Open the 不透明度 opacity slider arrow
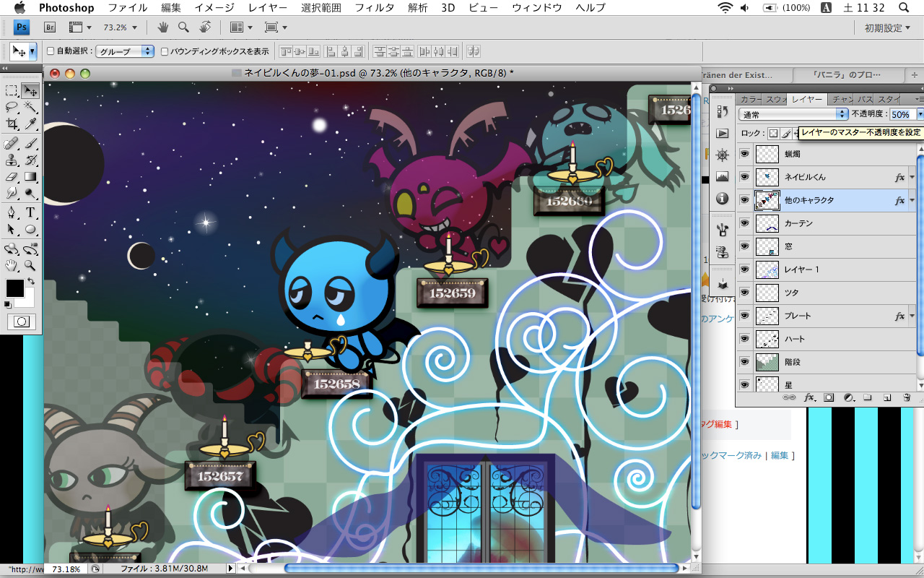 tap(920, 114)
